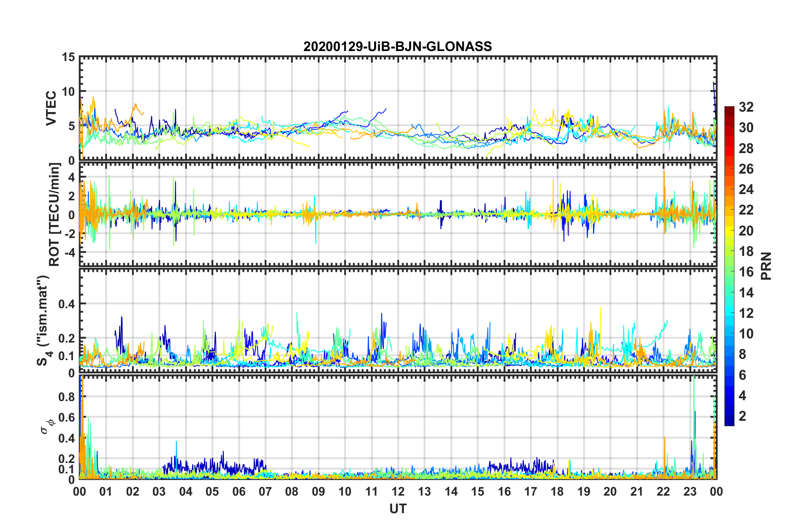Click the PRN colorbar gradient strip

tap(729, 266)
